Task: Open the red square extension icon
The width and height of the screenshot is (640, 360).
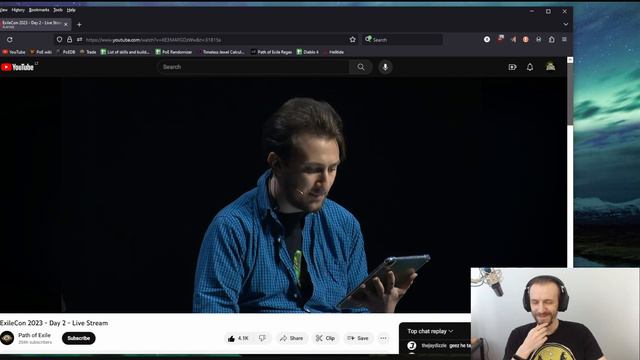Action: point(500,38)
